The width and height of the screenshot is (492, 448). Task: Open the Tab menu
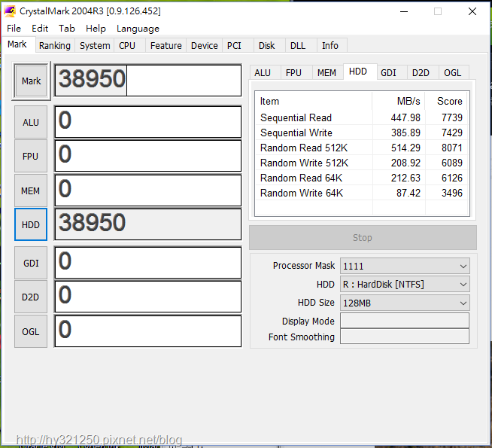pyautogui.click(x=66, y=29)
